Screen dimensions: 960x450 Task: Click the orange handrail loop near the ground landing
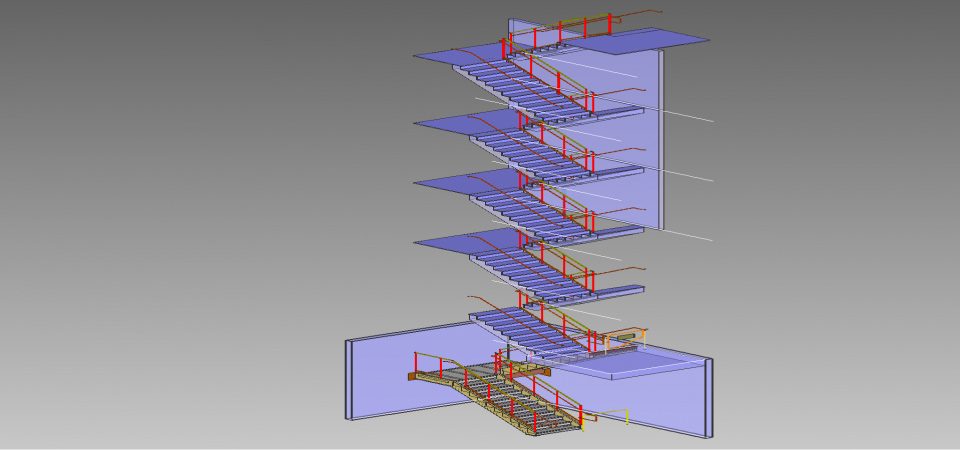point(632,333)
